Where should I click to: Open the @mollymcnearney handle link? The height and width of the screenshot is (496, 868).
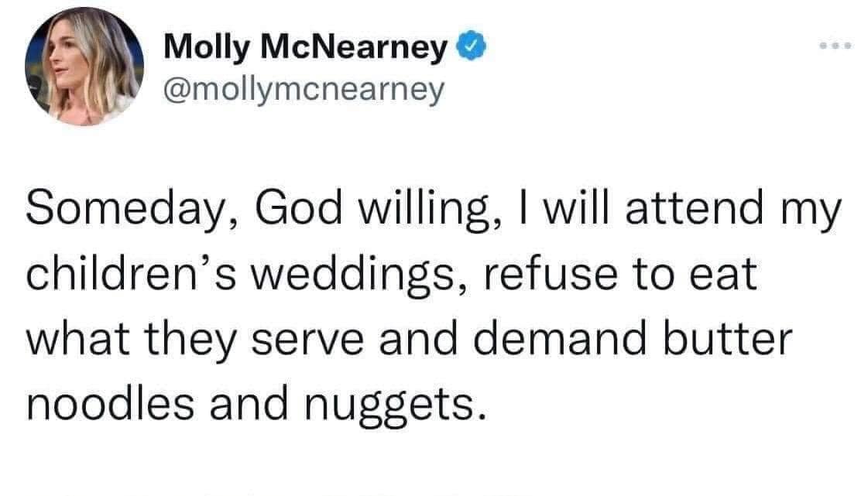point(304,90)
